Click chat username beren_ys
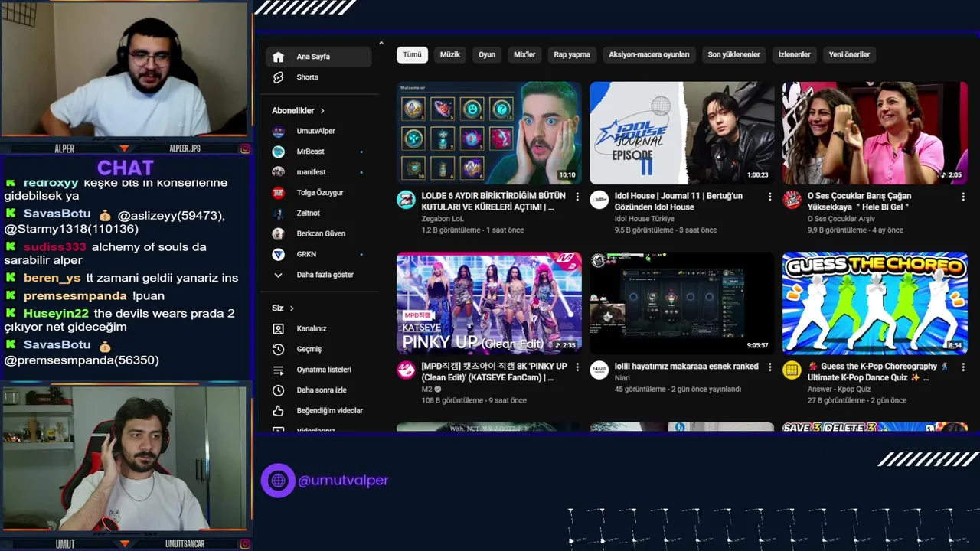 pyautogui.click(x=52, y=278)
